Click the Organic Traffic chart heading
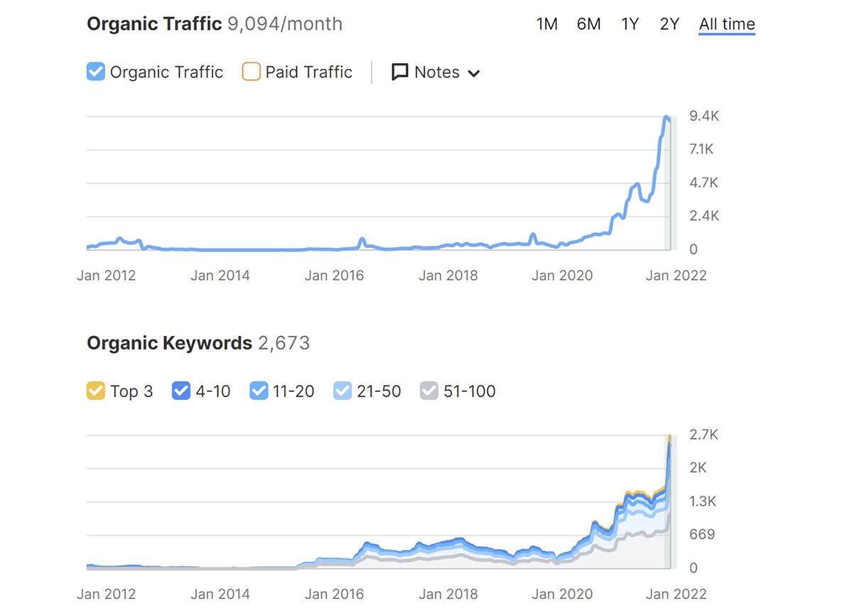 coord(154,24)
